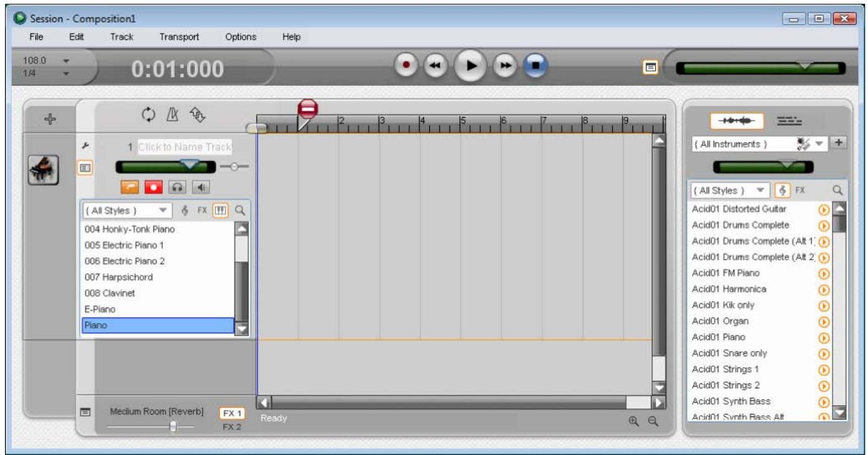Mute track 1 with the speaker icon
The height and width of the screenshot is (455, 868).
pyautogui.click(x=200, y=187)
